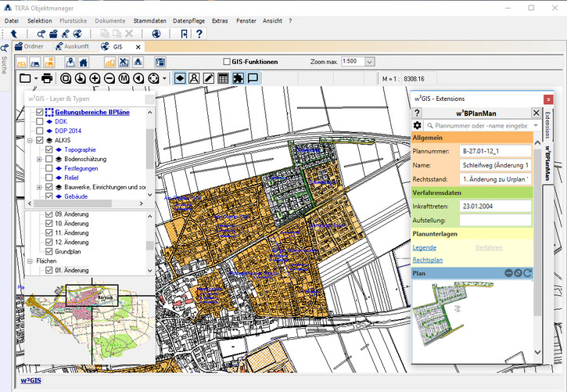Viewport: 567px width, 392px height.
Task: Open the table grid view icon
Action: coord(223,78)
